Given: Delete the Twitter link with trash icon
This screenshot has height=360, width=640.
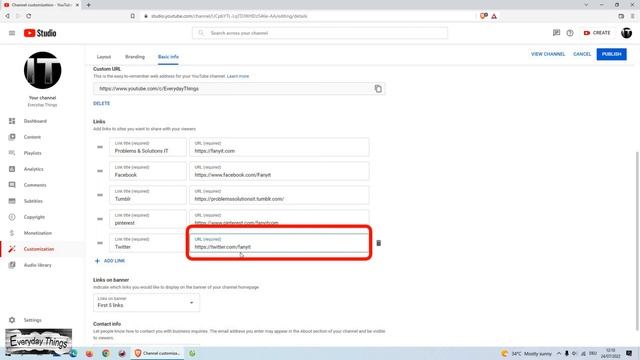Looking at the screenshot, I should click(378, 243).
